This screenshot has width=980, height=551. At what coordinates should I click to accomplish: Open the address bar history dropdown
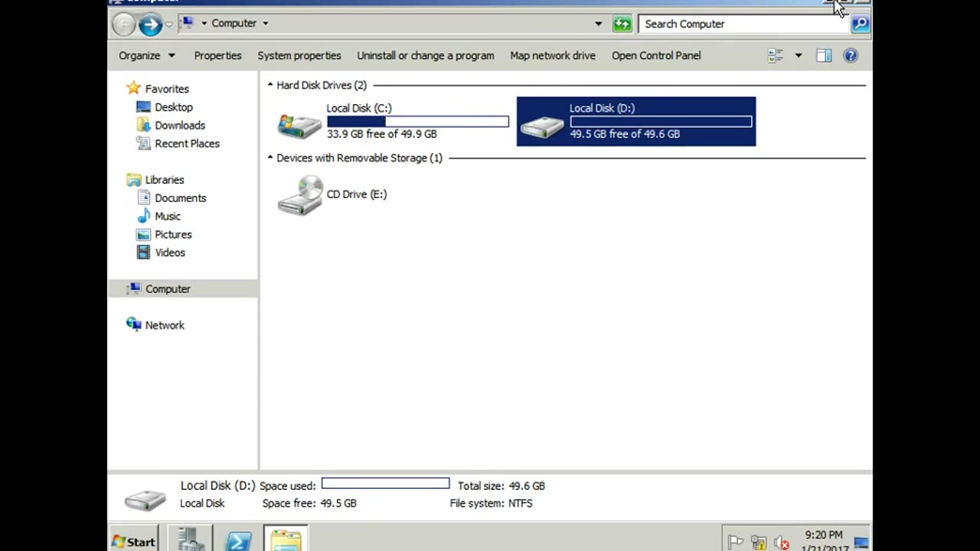click(598, 24)
